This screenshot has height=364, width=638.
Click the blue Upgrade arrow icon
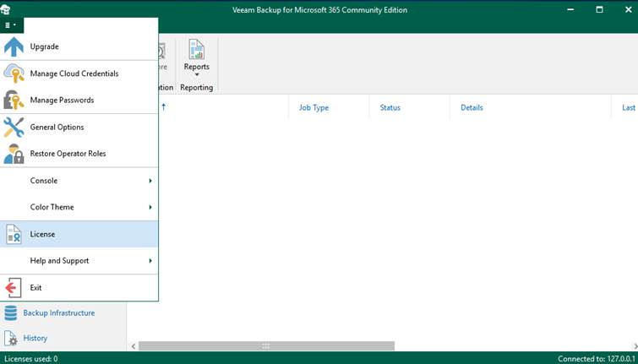(14, 46)
